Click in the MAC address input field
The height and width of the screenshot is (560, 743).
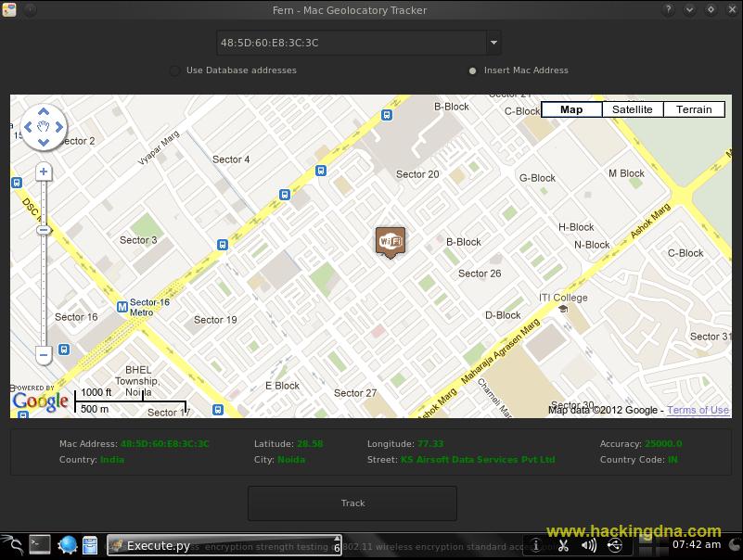[352, 43]
